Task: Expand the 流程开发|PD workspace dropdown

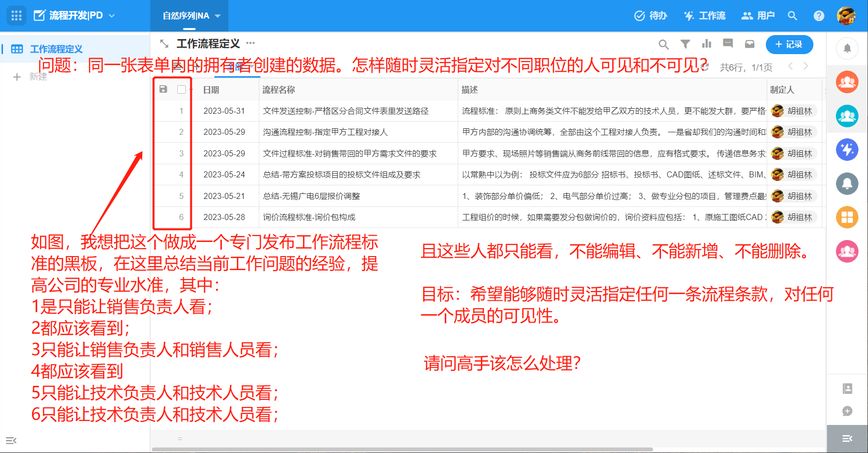Action: coord(112,16)
